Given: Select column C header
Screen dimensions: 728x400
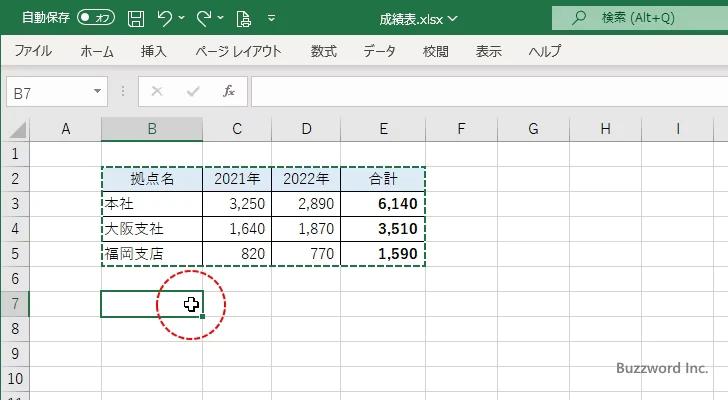Looking at the screenshot, I should tap(237, 129).
